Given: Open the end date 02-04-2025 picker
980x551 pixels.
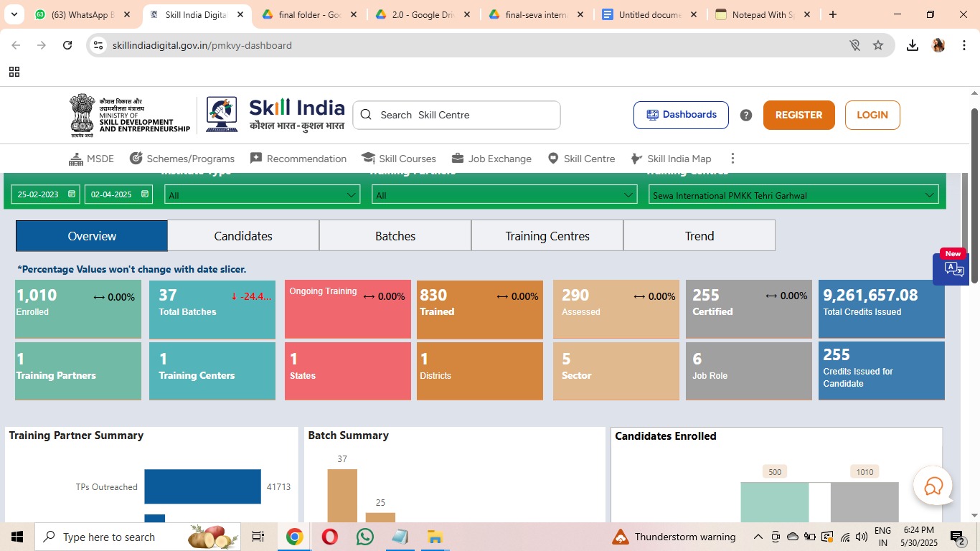Looking at the screenshot, I should tap(118, 194).
